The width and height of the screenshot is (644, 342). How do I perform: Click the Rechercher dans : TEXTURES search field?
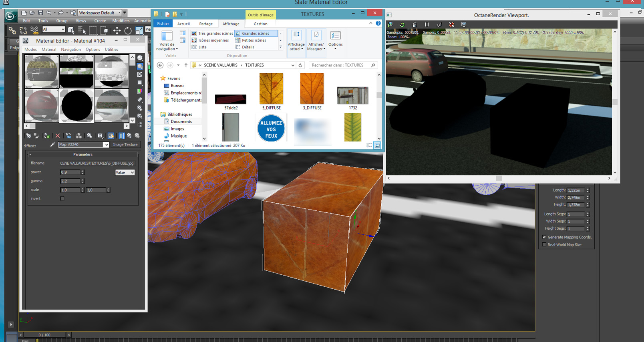click(343, 65)
